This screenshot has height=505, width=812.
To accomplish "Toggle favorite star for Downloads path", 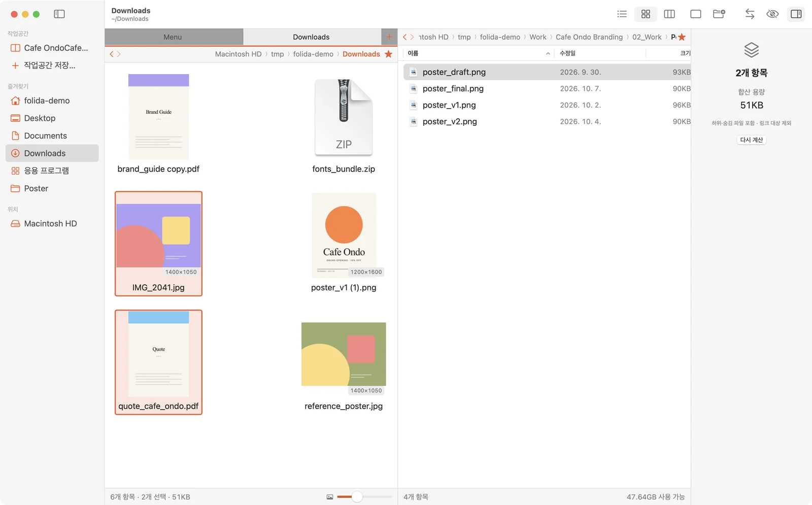I will (x=389, y=54).
